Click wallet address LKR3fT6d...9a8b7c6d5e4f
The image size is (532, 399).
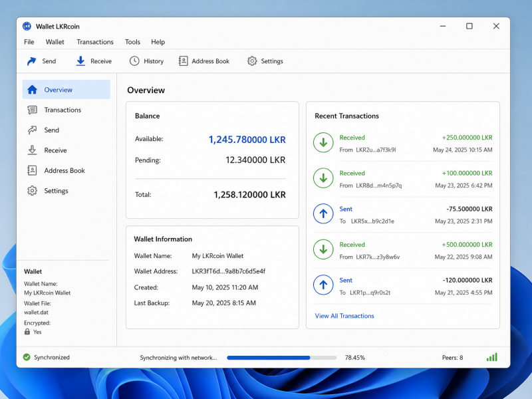[228, 271]
